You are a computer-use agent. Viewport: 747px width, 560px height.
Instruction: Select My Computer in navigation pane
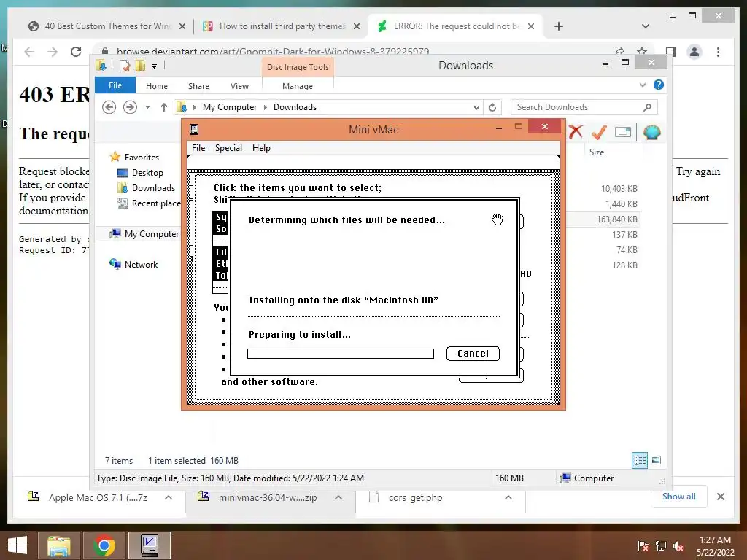(152, 234)
